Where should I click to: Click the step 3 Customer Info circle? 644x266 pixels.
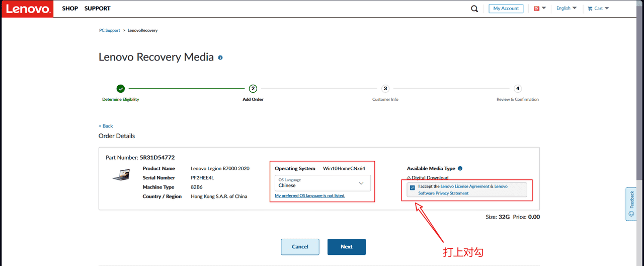point(385,89)
